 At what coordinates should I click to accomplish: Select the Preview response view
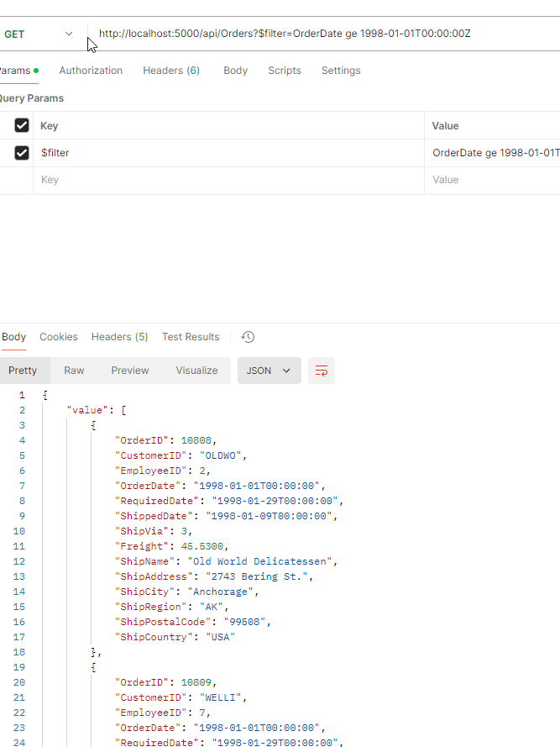click(130, 371)
